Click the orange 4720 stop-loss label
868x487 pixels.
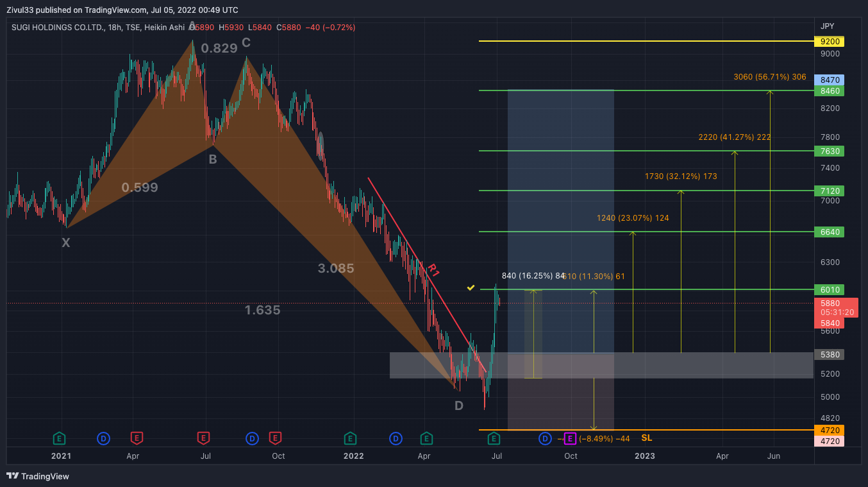[x=829, y=430]
